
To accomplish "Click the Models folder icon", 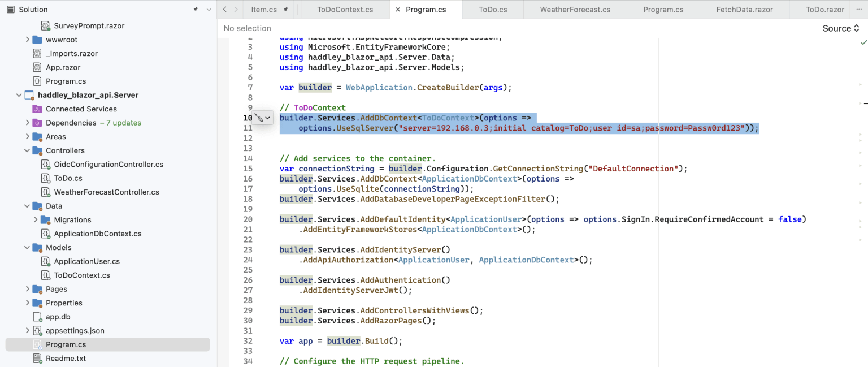I will [37, 247].
